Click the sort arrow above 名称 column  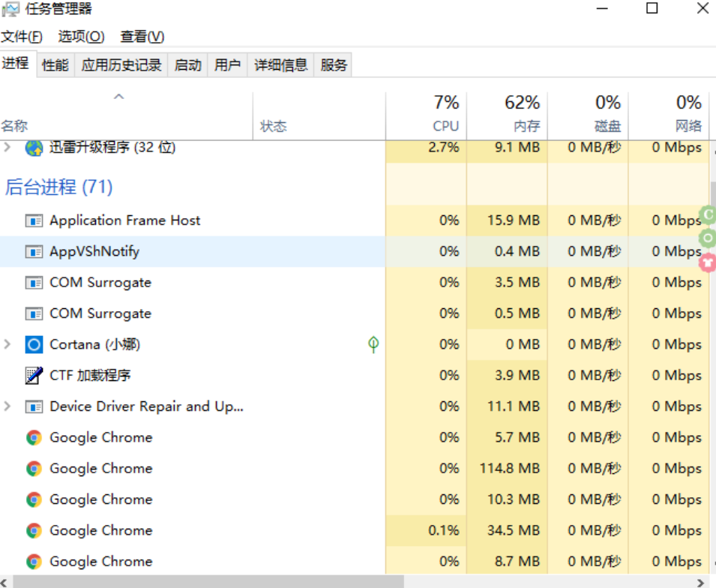pos(118,97)
